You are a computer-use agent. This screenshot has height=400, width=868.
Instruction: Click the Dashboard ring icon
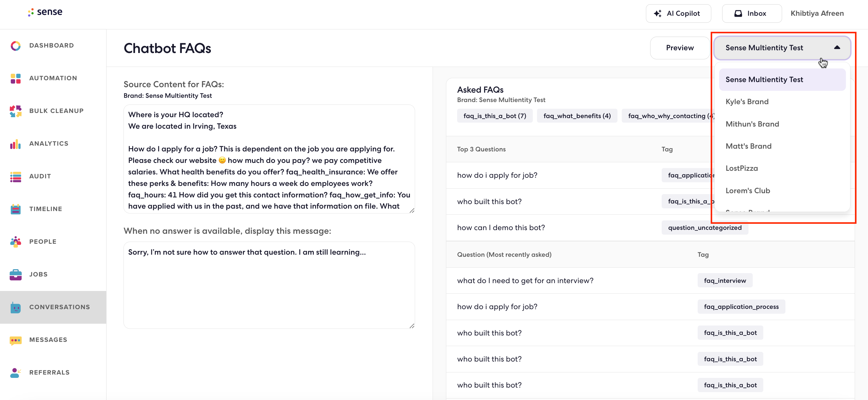pyautogui.click(x=15, y=45)
